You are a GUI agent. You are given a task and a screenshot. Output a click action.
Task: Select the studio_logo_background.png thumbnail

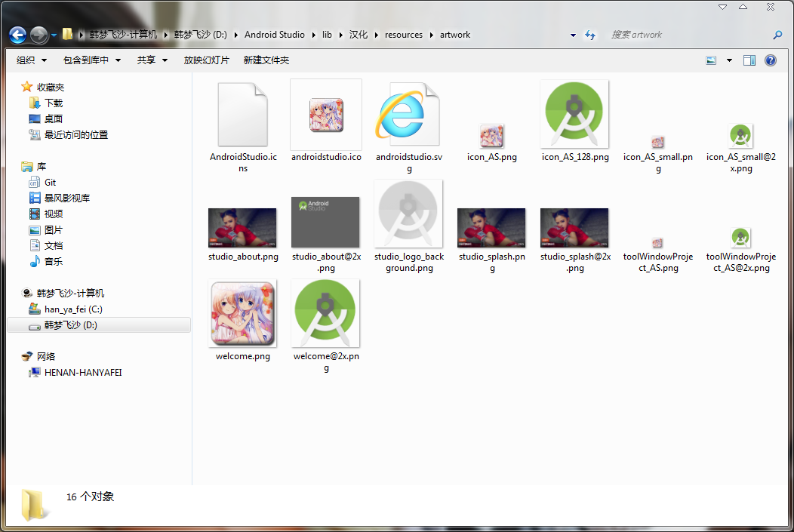(x=408, y=214)
